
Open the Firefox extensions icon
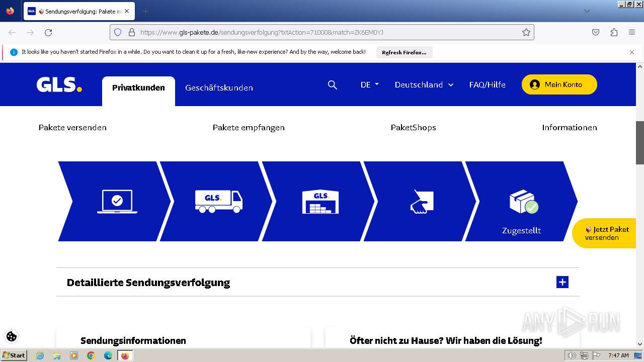tap(614, 32)
